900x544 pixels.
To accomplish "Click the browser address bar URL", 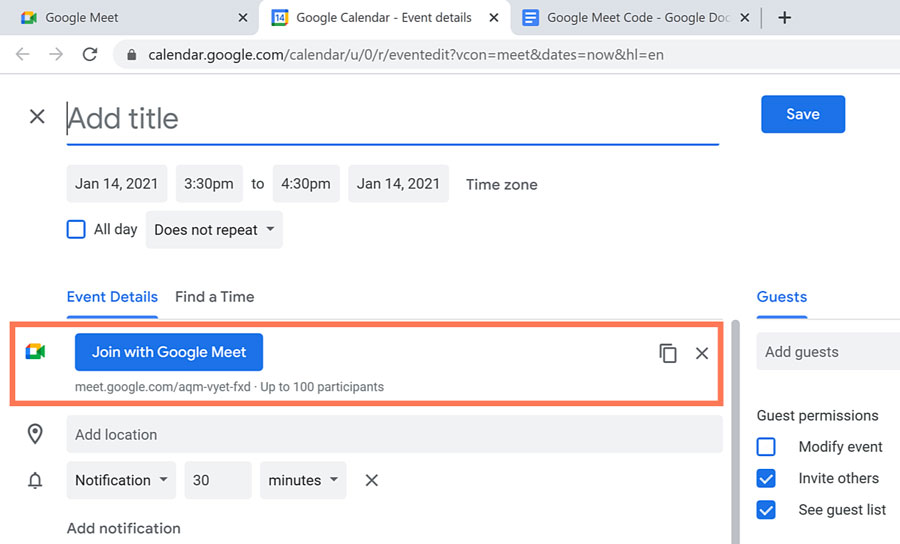I will coord(406,55).
